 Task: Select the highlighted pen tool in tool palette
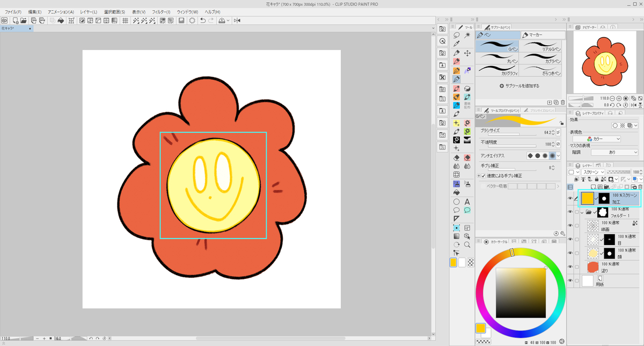point(457,79)
